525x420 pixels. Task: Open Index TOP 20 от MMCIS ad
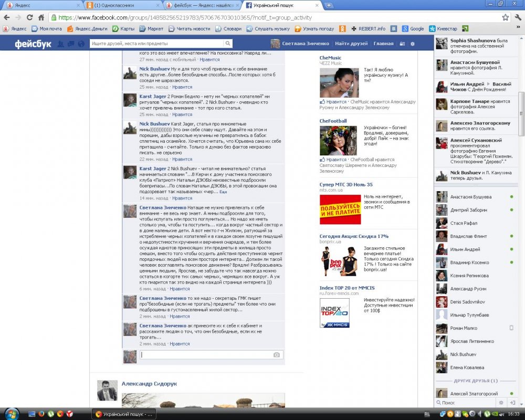[x=347, y=288]
